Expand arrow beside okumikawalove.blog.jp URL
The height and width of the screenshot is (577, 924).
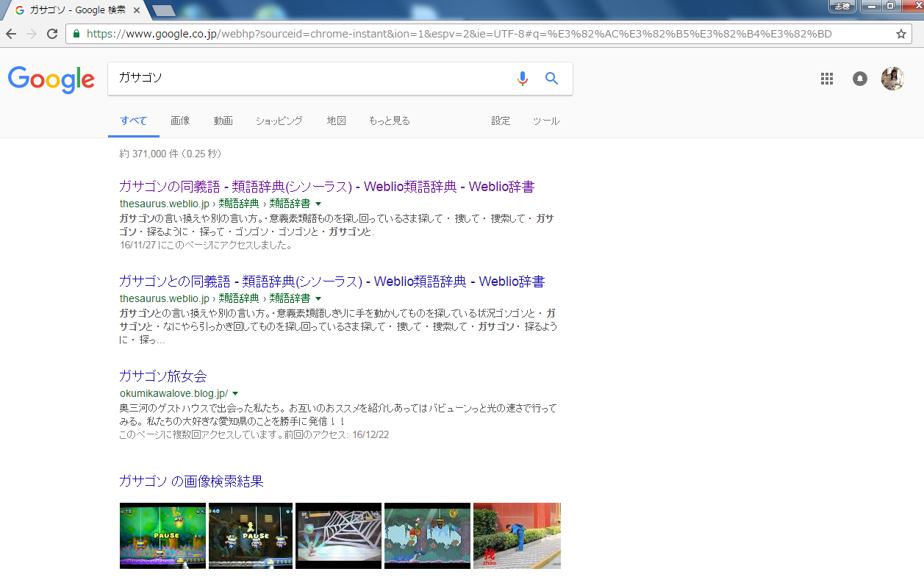coord(235,393)
